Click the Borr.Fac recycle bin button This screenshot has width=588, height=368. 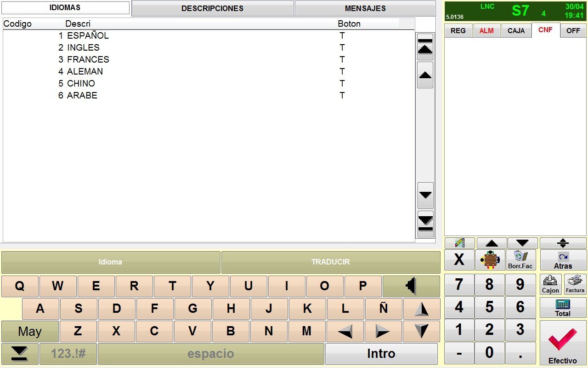(520, 260)
